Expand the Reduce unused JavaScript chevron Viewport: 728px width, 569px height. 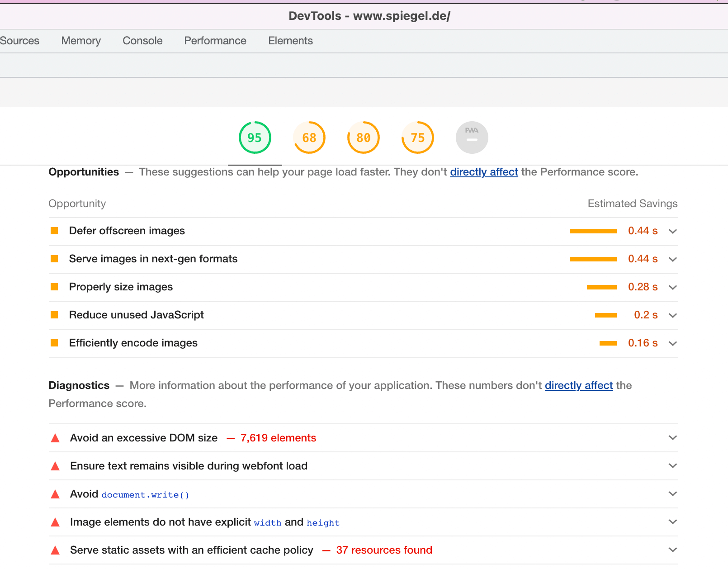[673, 315]
